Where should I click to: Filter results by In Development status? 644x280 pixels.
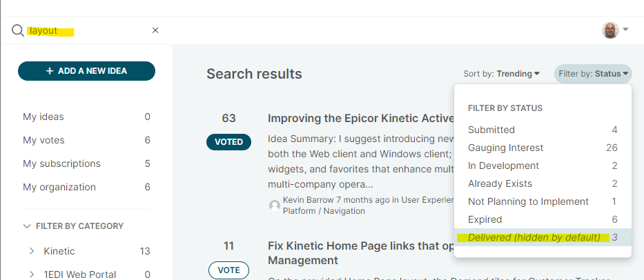pyautogui.click(x=543, y=166)
